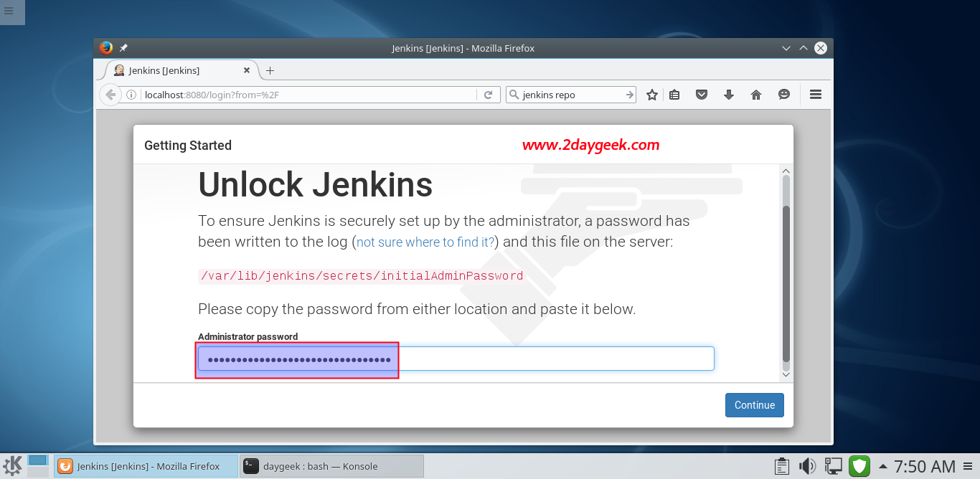Open the network connection tray icon
Screen dimensions: 980x479
click(x=833, y=466)
